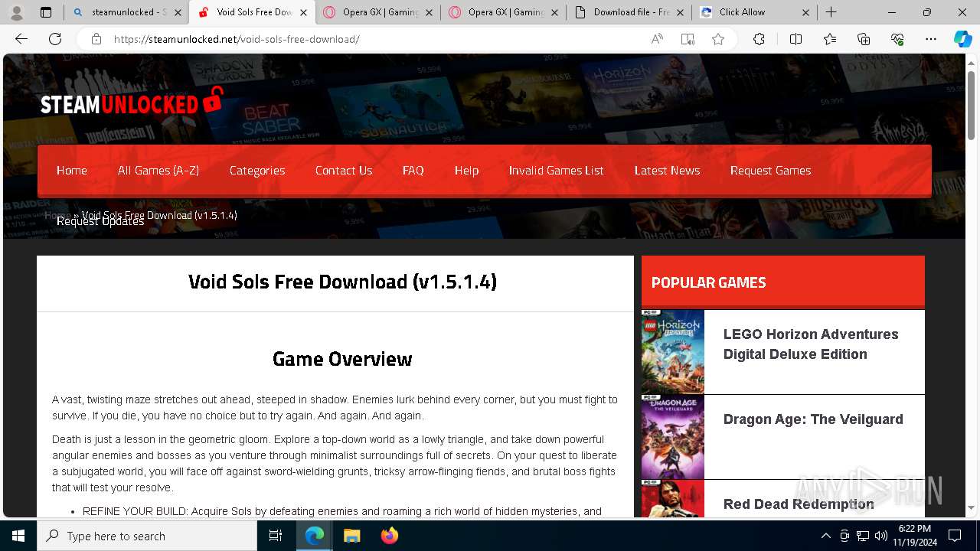Click the Read aloud icon in address bar
The image size is (980, 551).
[657, 39]
